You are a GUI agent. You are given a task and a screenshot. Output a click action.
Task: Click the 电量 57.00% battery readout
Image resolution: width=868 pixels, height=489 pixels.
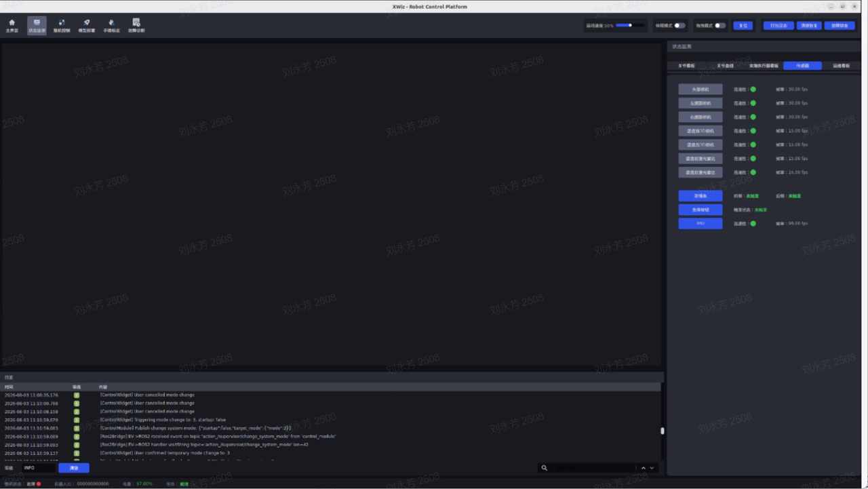pos(137,484)
